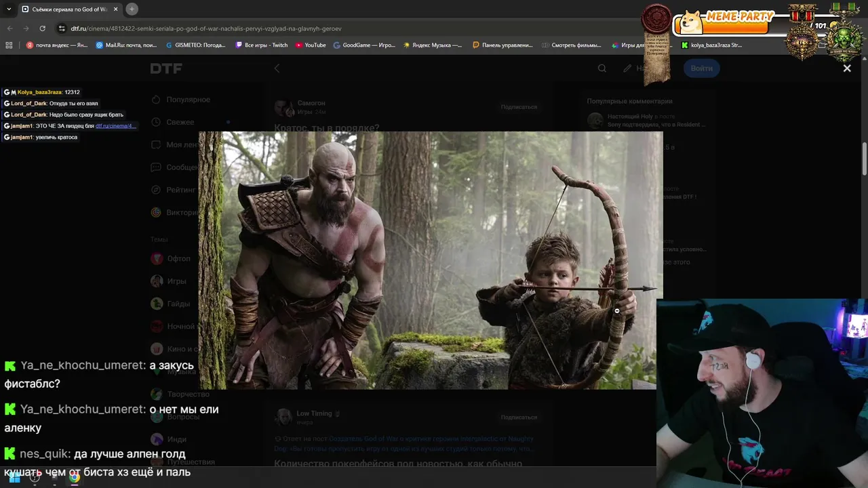Open the Кино и сериалы topic avatar
The width and height of the screenshot is (868, 488).
157,349
